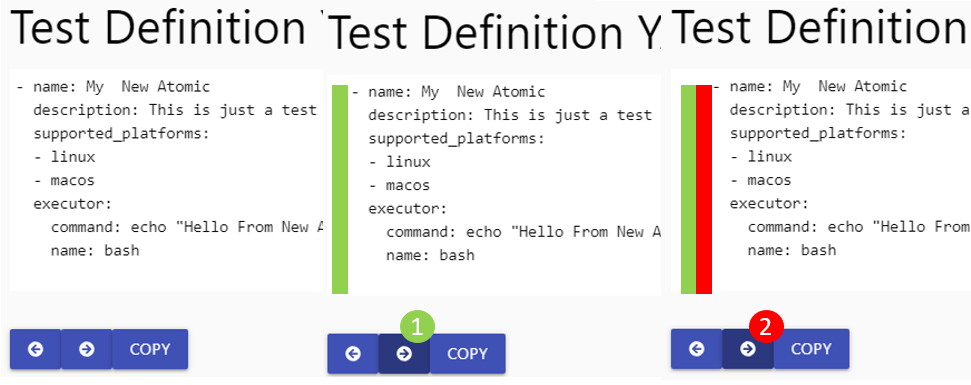Click the red vertical bar beside the YAML
Image resolution: width=971 pixels, height=385 pixels.
pos(704,189)
